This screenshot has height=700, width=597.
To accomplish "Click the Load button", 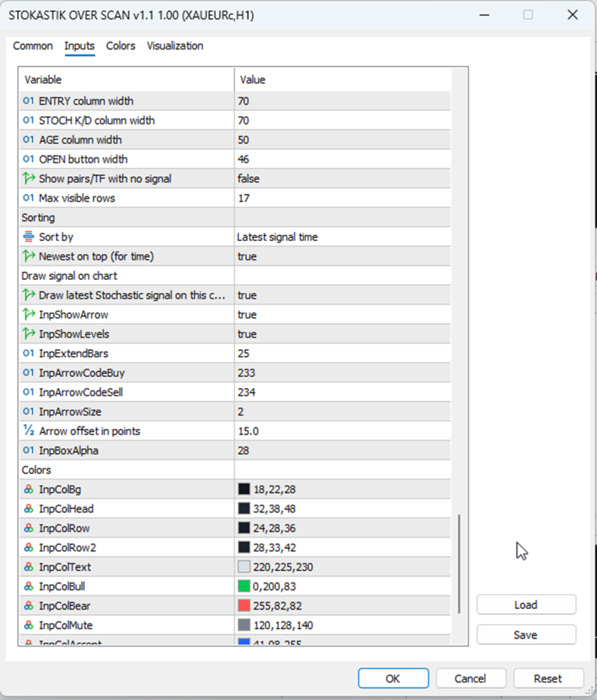I will [526, 605].
